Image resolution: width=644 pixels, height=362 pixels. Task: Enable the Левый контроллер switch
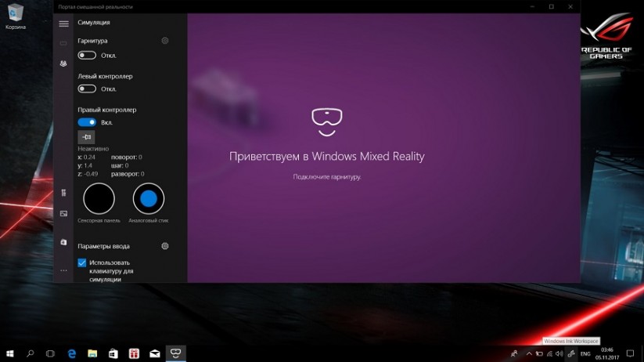click(x=87, y=89)
